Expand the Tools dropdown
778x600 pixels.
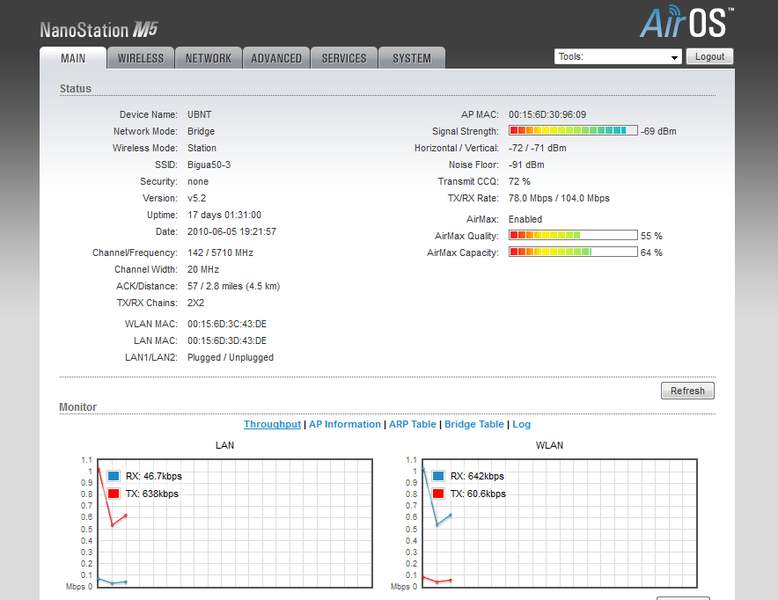click(x=617, y=57)
